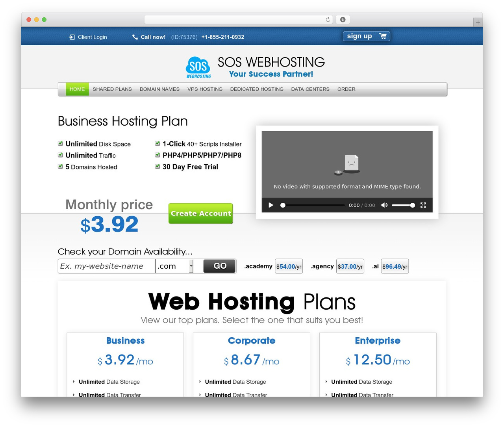
Task: Play the video with the play button
Action: (271, 205)
